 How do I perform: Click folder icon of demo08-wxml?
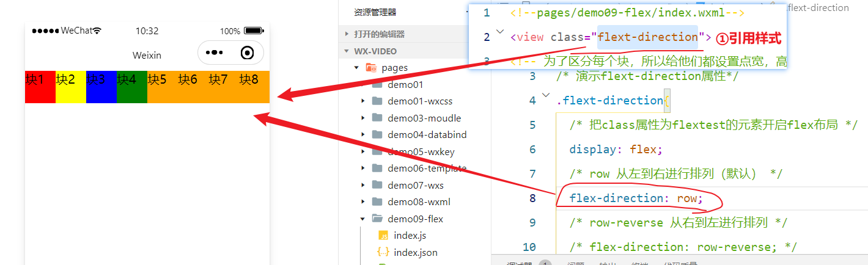pyautogui.click(x=377, y=201)
